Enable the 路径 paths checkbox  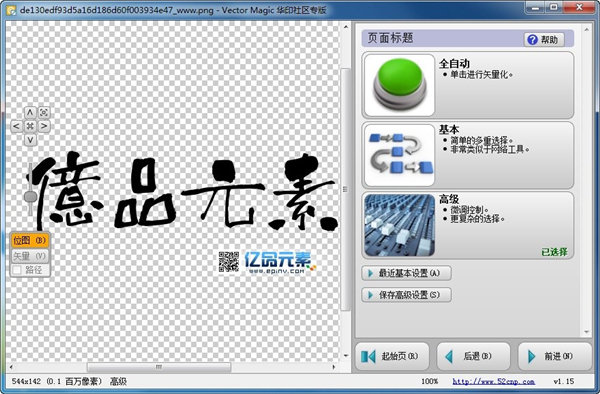(x=17, y=270)
